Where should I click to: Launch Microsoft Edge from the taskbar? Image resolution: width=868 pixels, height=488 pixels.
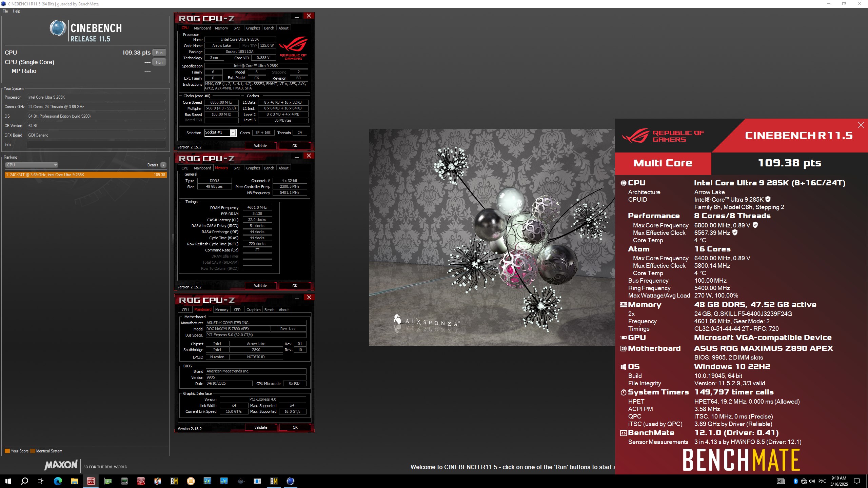coord(58,481)
